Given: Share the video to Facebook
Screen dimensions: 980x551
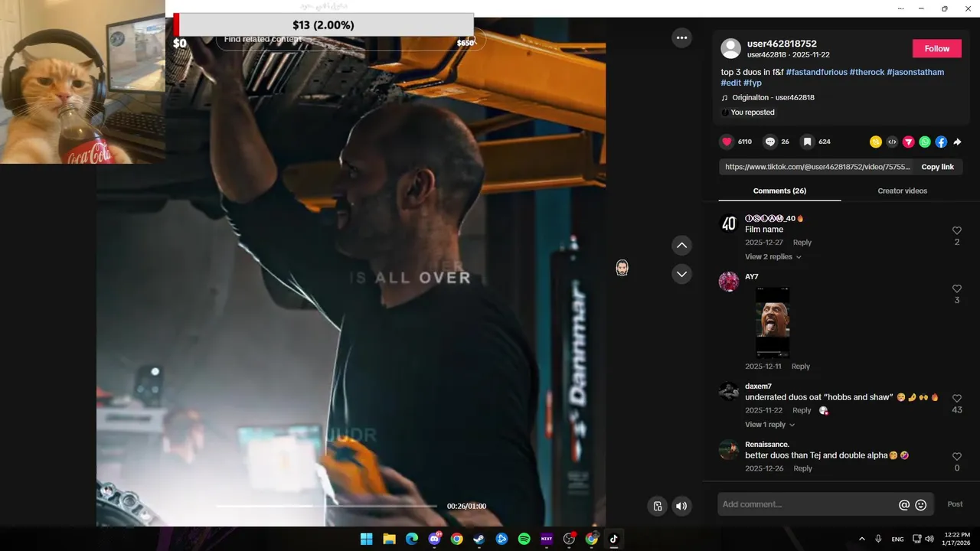Looking at the screenshot, I should click(x=941, y=142).
